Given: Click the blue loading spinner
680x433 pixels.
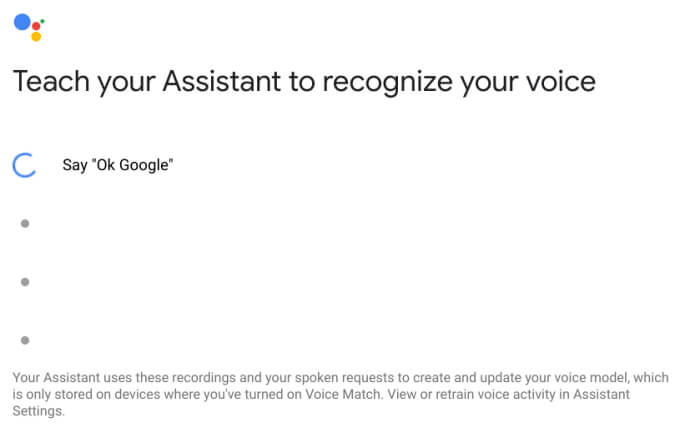Looking at the screenshot, I should pos(24,165).
